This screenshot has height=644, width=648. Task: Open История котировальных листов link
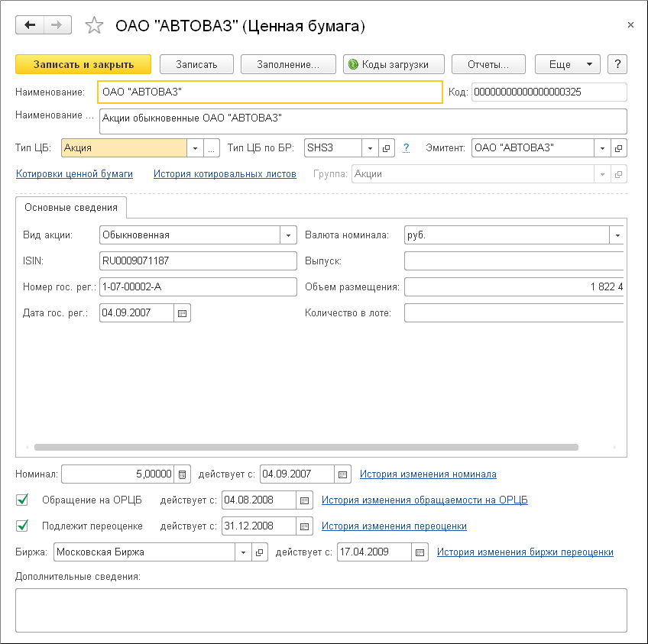tap(225, 174)
